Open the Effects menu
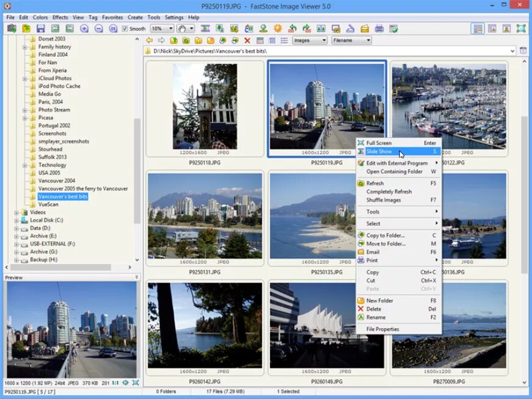The image size is (532, 399). (60, 17)
